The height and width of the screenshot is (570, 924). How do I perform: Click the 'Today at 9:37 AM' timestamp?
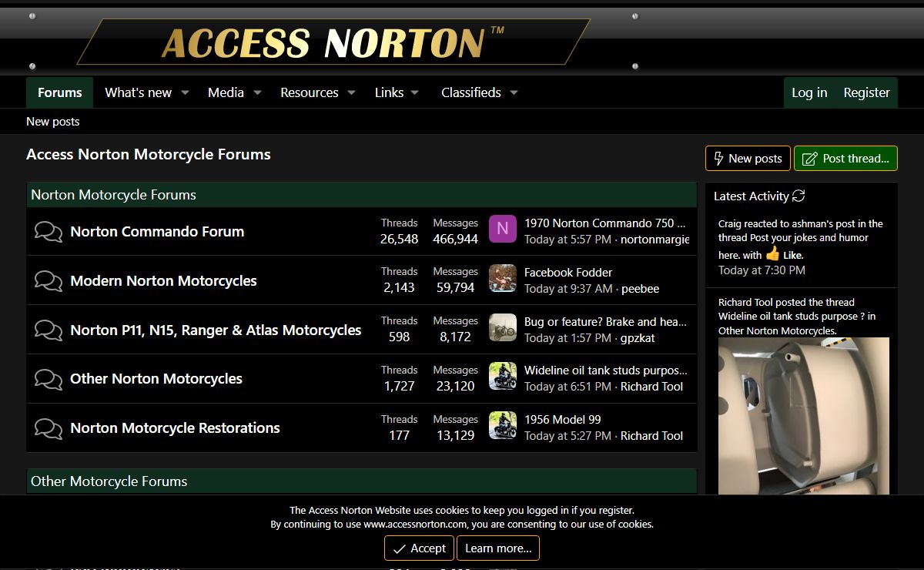coord(568,289)
